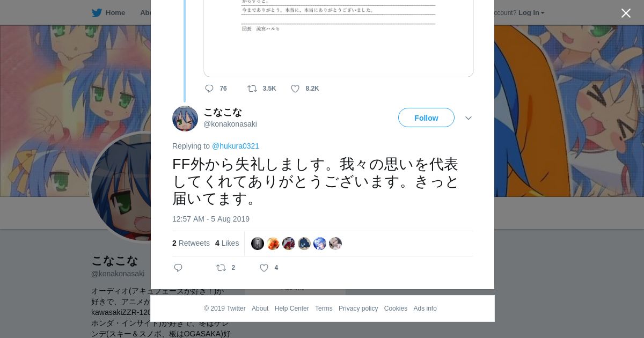
Task: Like the konakonasaki tweet with heart
Action: coord(264,268)
